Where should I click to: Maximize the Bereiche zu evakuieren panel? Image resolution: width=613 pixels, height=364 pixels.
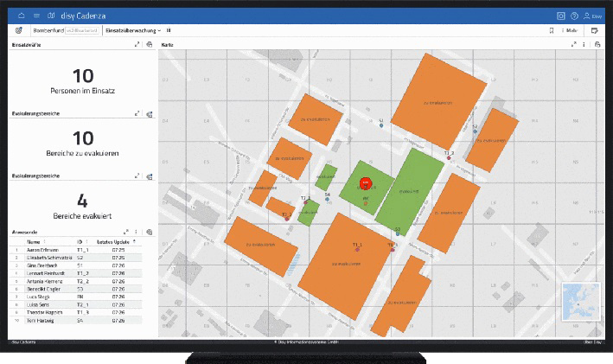137,113
